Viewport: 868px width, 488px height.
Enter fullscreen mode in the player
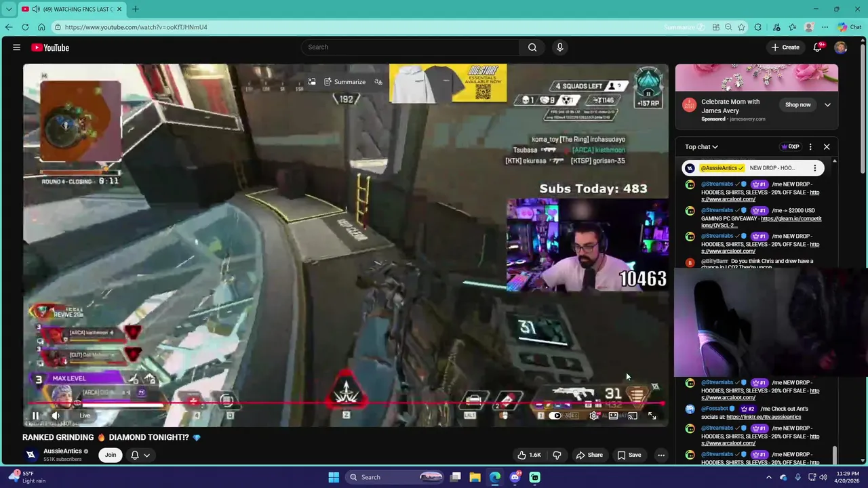652,415
